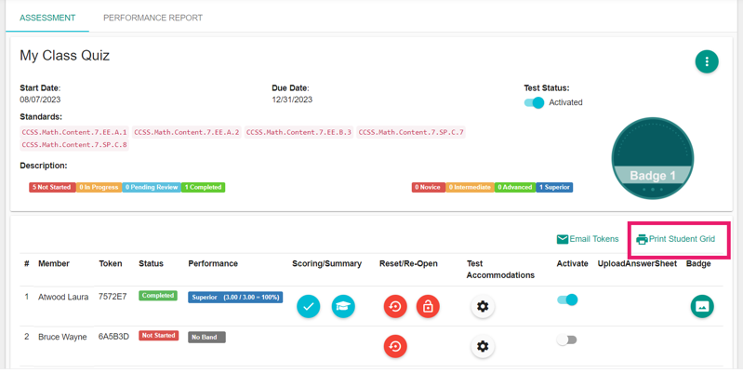Click the Not Started status label for Bruce Wayne

point(158,336)
